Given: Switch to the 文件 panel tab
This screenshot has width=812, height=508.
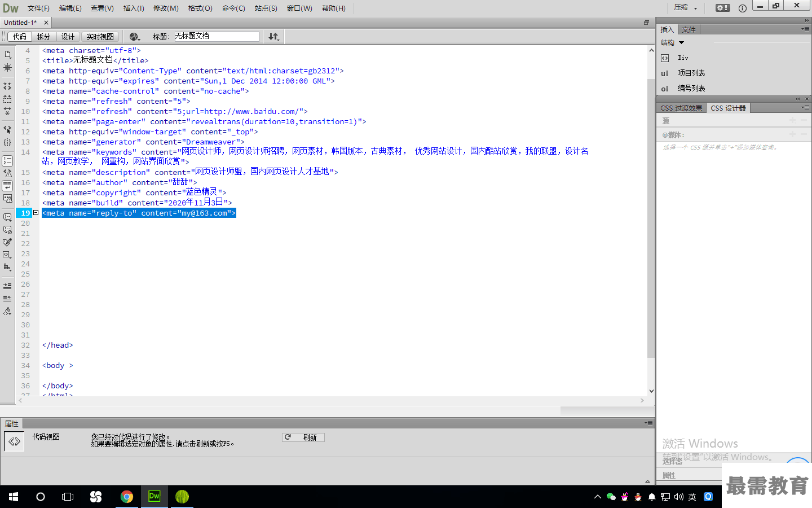Looking at the screenshot, I should pyautogui.click(x=689, y=29).
